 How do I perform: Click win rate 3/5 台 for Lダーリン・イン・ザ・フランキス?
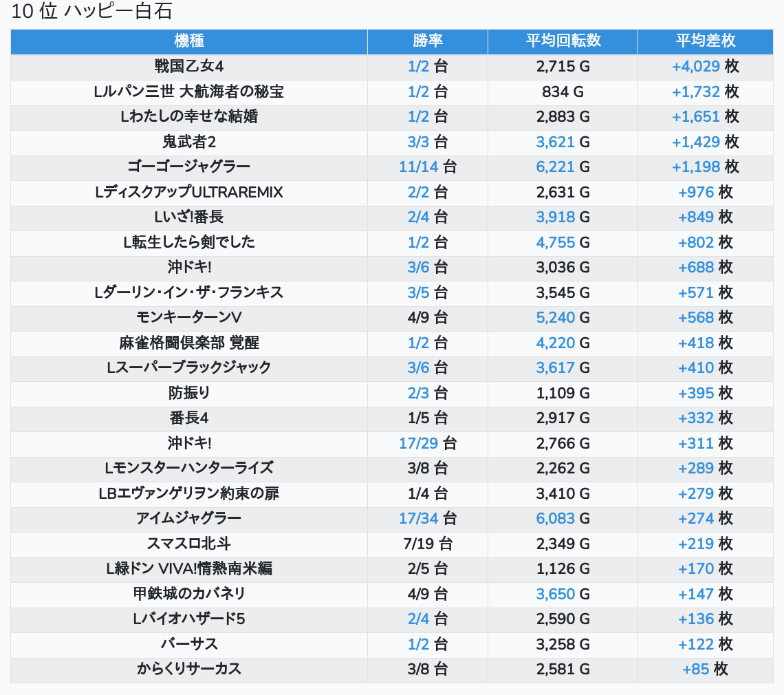pyautogui.click(x=428, y=292)
